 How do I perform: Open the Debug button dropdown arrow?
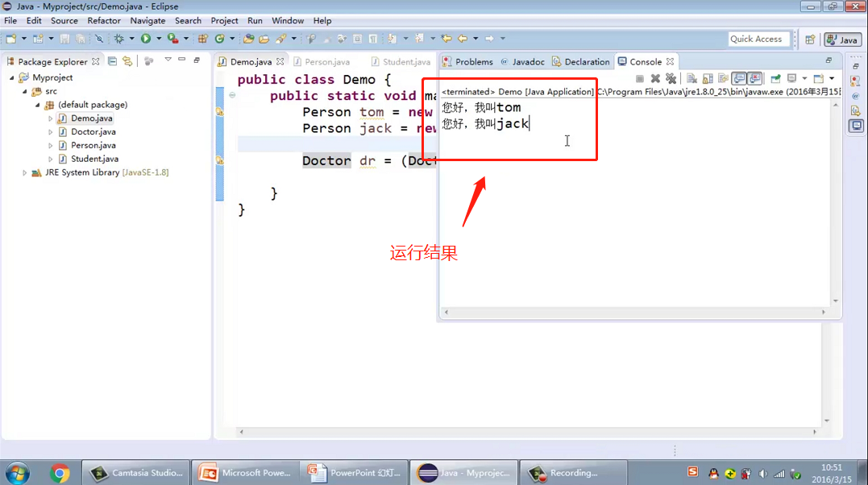tap(131, 39)
